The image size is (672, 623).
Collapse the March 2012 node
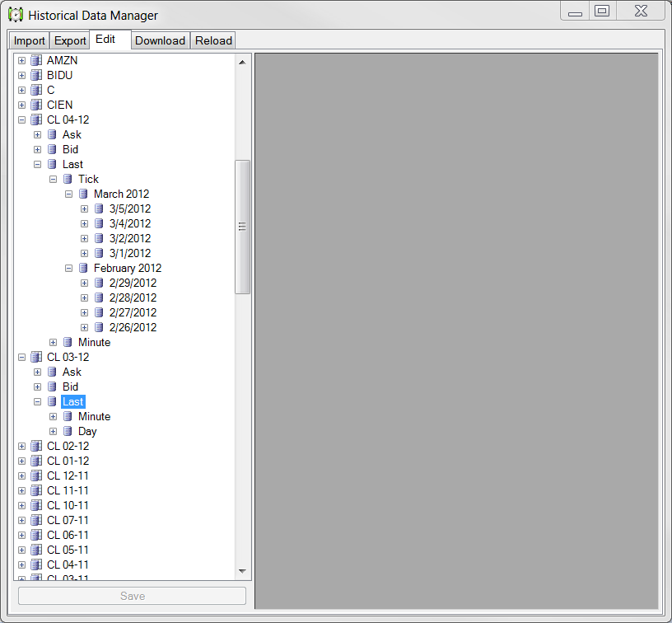coord(68,194)
